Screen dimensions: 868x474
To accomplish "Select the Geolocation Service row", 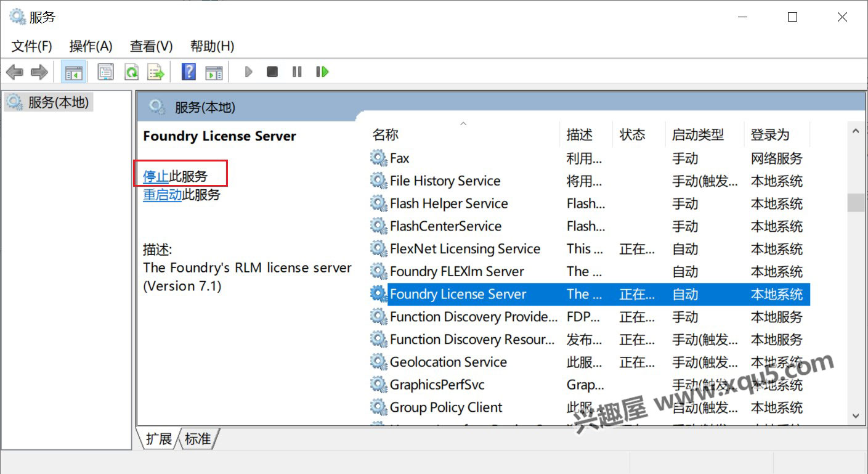I will (590, 362).
